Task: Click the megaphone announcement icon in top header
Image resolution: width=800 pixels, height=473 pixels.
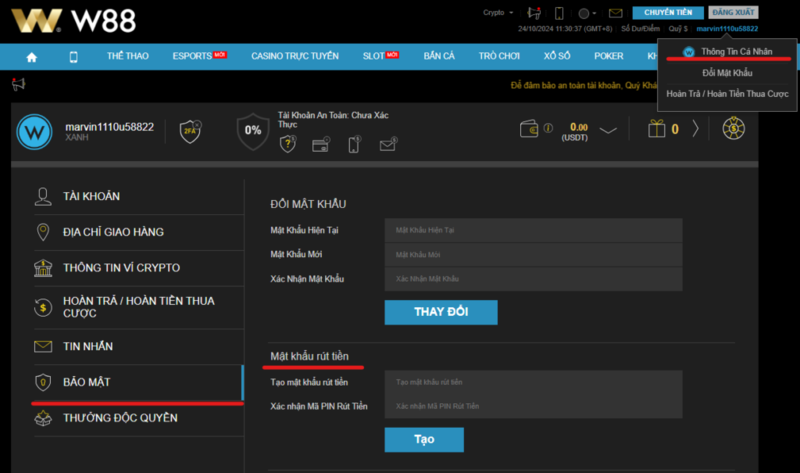Action: [532, 13]
